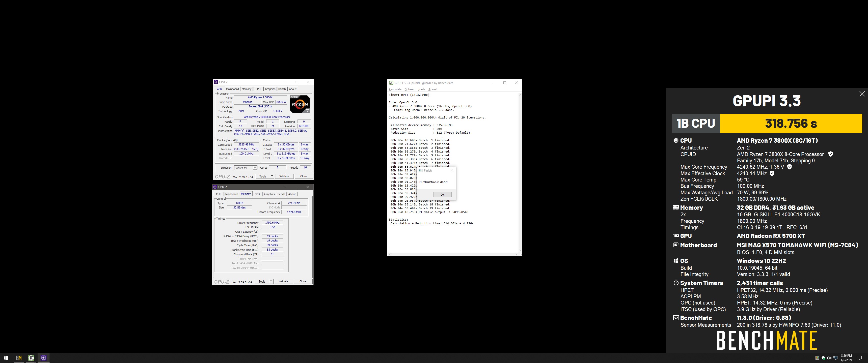
Task: Open Mainboard tab in CPU-Z processor window
Action: pyautogui.click(x=232, y=89)
